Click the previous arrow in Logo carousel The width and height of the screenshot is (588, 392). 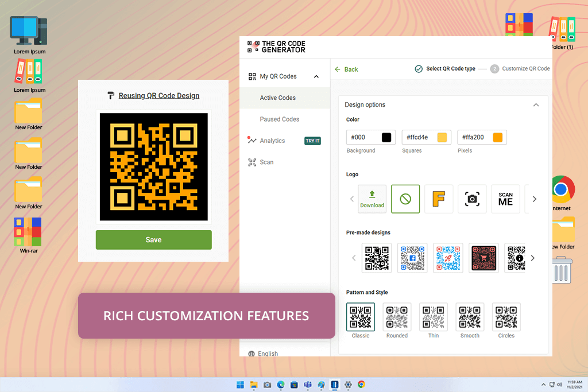point(352,199)
